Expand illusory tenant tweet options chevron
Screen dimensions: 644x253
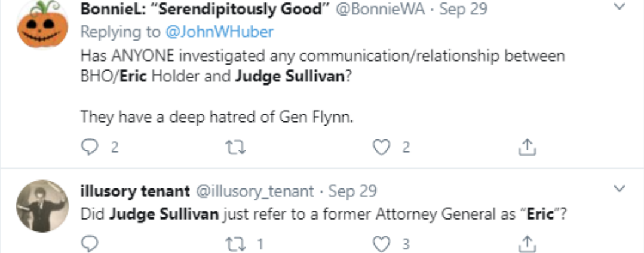point(620,190)
